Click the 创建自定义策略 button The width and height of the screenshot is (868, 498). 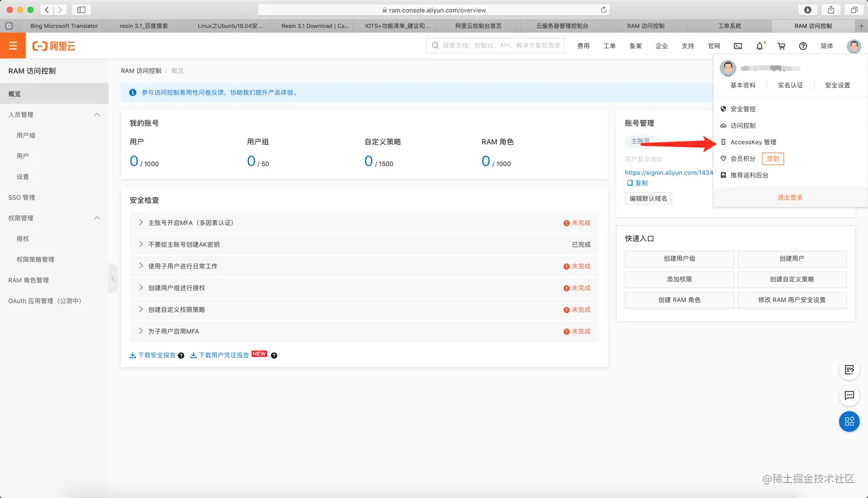click(792, 279)
